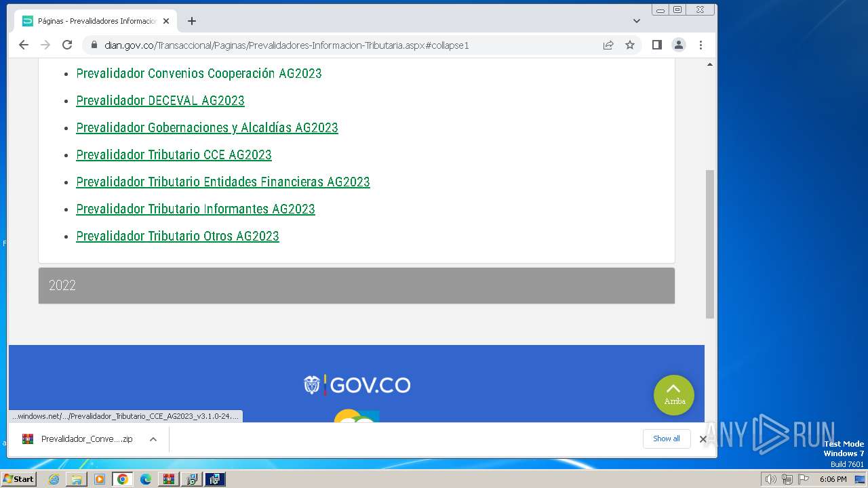Click the GOV.CO footer logo
This screenshot has height=488, width=868.
coord(357,385)
